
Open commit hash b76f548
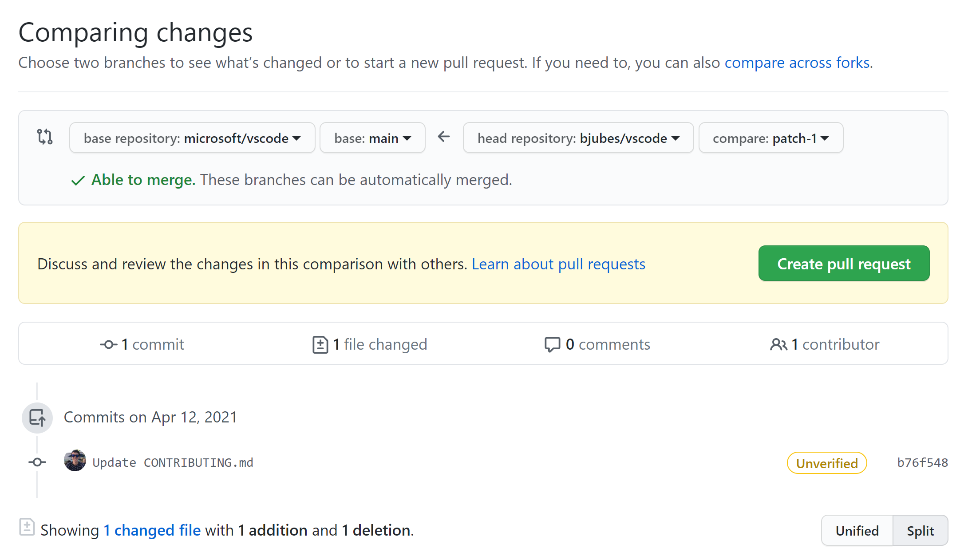tap(923, 462)
